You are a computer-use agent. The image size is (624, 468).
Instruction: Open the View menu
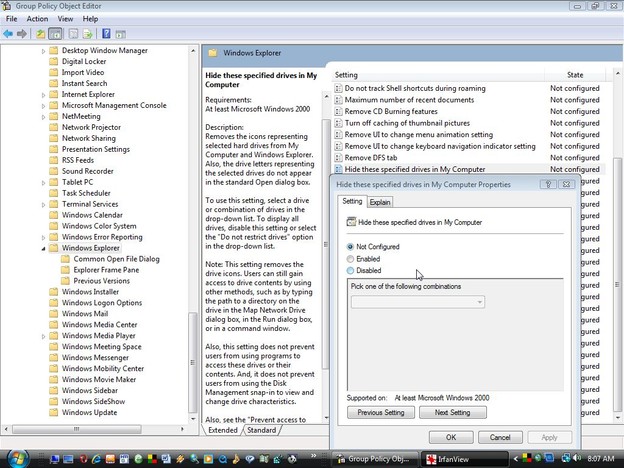click(65, 19)
